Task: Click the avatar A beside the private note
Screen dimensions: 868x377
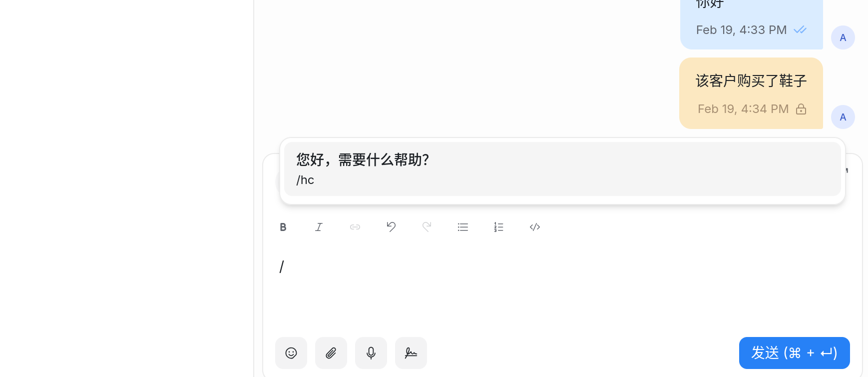Action: point(843,117)
